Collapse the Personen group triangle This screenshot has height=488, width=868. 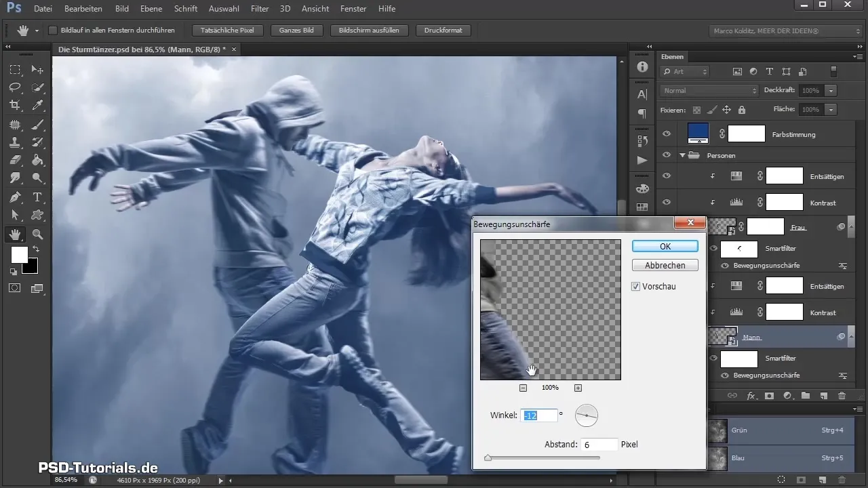(x=682, y=155)
